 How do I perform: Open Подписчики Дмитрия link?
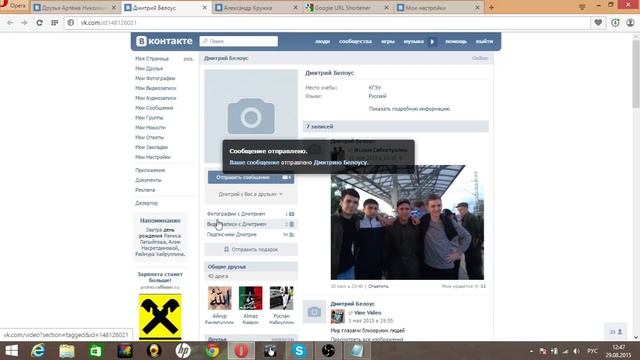point(232,235)
